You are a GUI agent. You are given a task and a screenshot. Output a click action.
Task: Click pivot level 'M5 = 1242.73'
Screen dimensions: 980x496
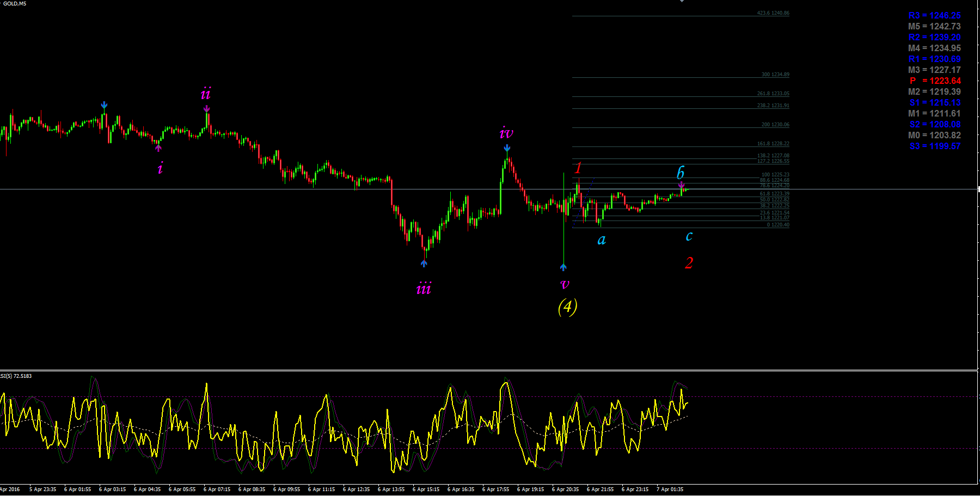934,26
